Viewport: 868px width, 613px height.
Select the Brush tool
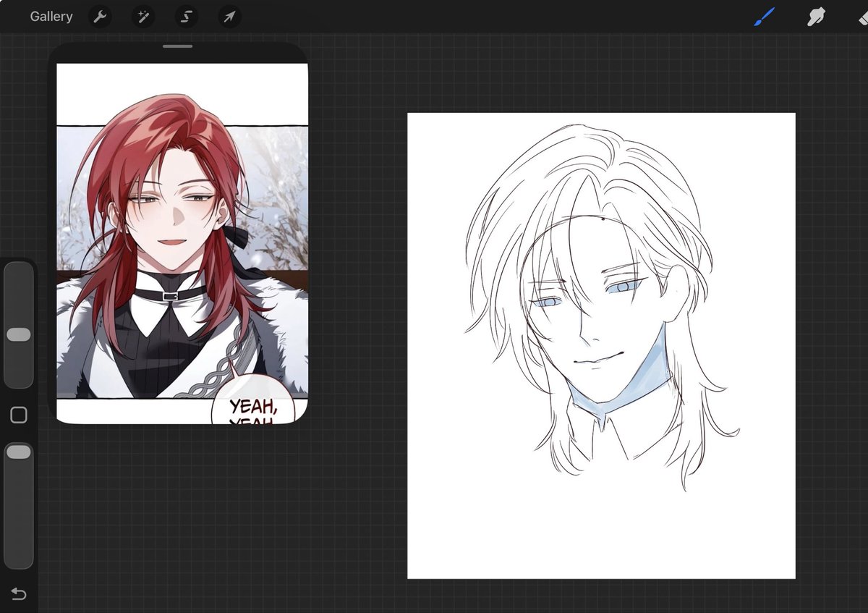765,16
